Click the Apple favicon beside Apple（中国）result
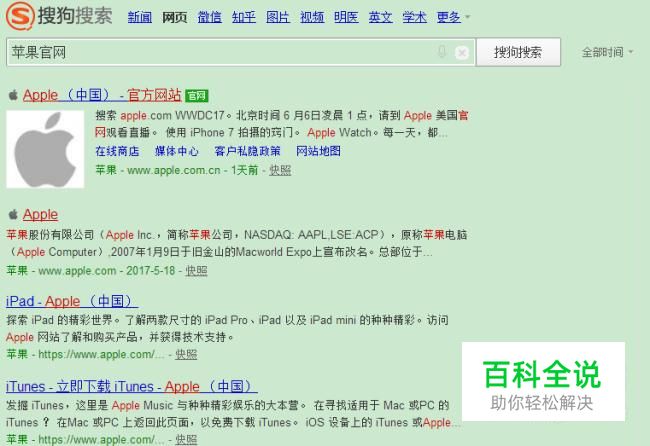The width and height of the screenshot is (650, 446). click(13, 95)
